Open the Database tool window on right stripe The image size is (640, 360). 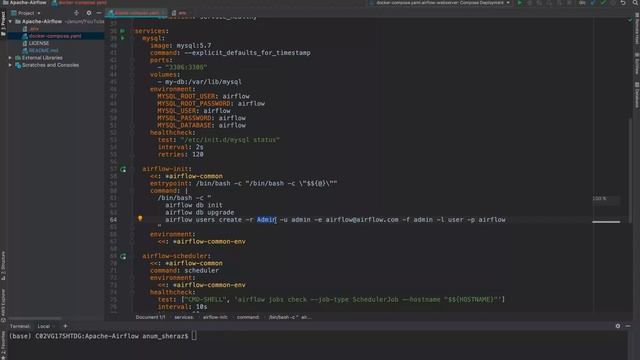[x=636, y=95]
